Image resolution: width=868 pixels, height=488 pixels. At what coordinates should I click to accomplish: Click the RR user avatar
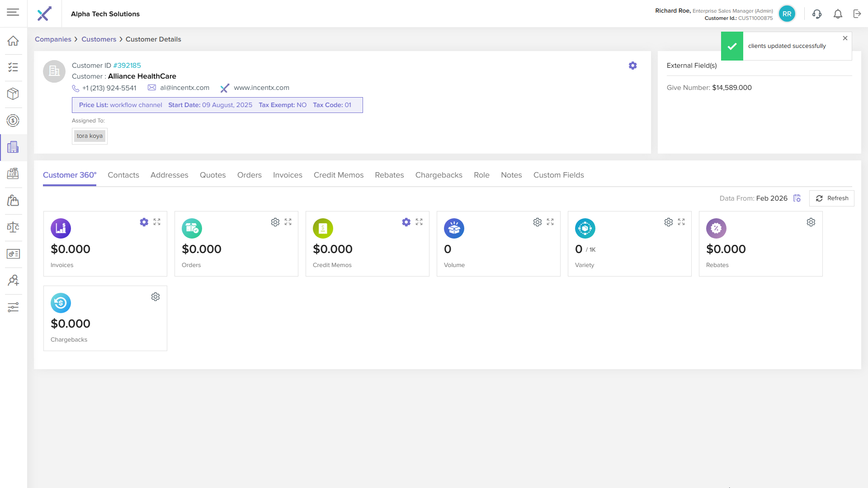(787, 14)
